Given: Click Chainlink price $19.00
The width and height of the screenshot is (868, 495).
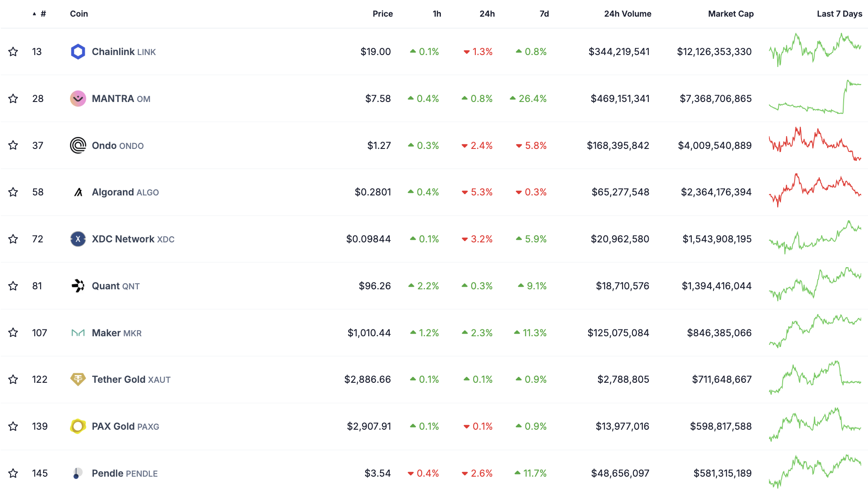Looking at the screenshot, I should [376, 52].
